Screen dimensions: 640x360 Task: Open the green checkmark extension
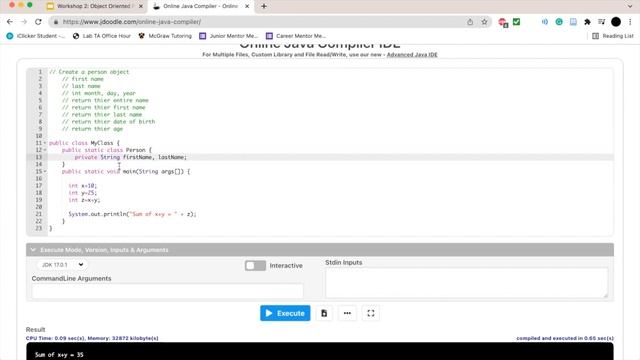tap(516, 22)
